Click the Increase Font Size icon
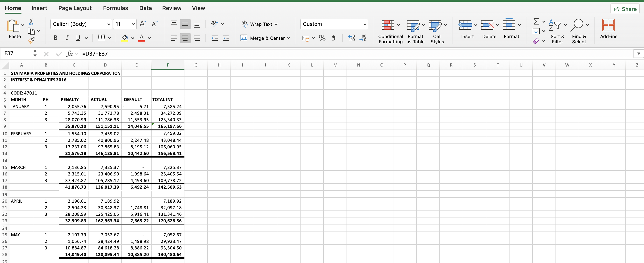Image resolution: width=644 pixels, height=263 pixels. point(143,24)
